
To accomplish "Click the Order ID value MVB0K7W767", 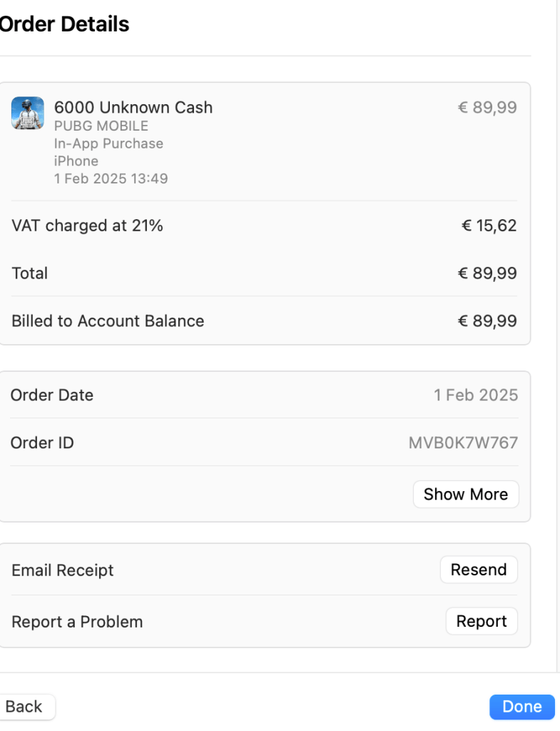I will point(463,443).
